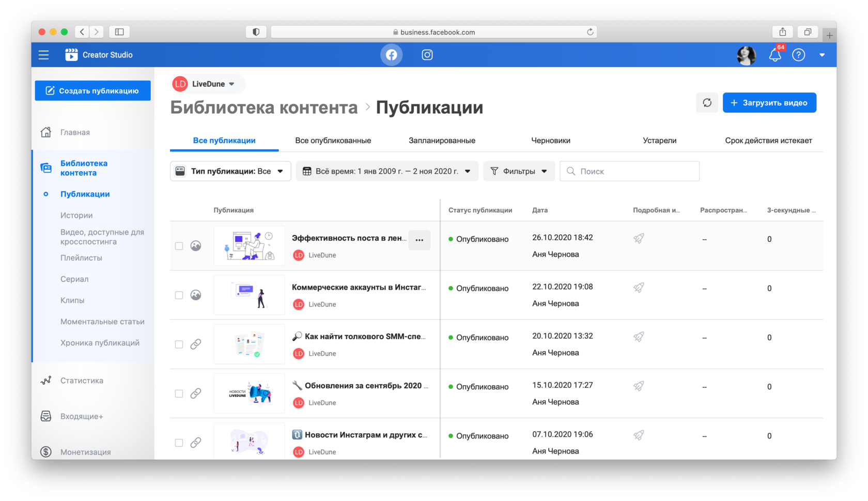Viewport: 868px width, 501px height.
Task: Open the hamburger menu in Creator Studio
Action: [44, 55]
